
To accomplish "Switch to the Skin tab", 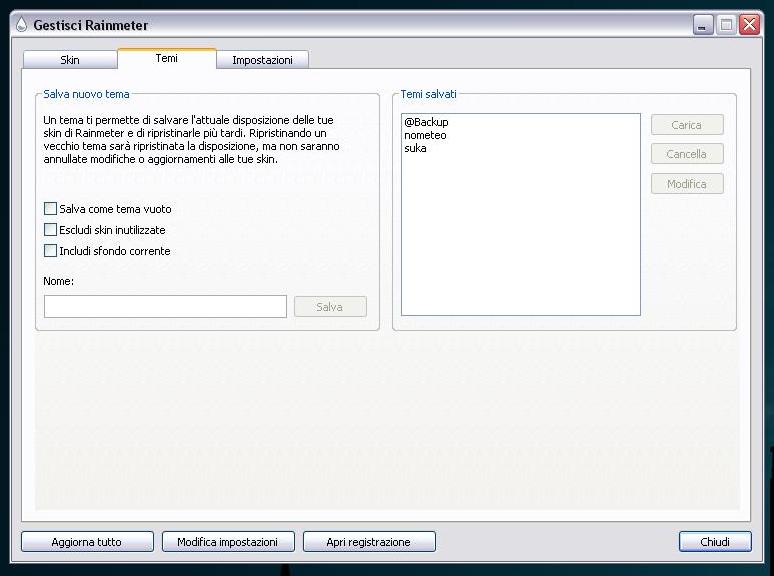I will coord(70,60).
